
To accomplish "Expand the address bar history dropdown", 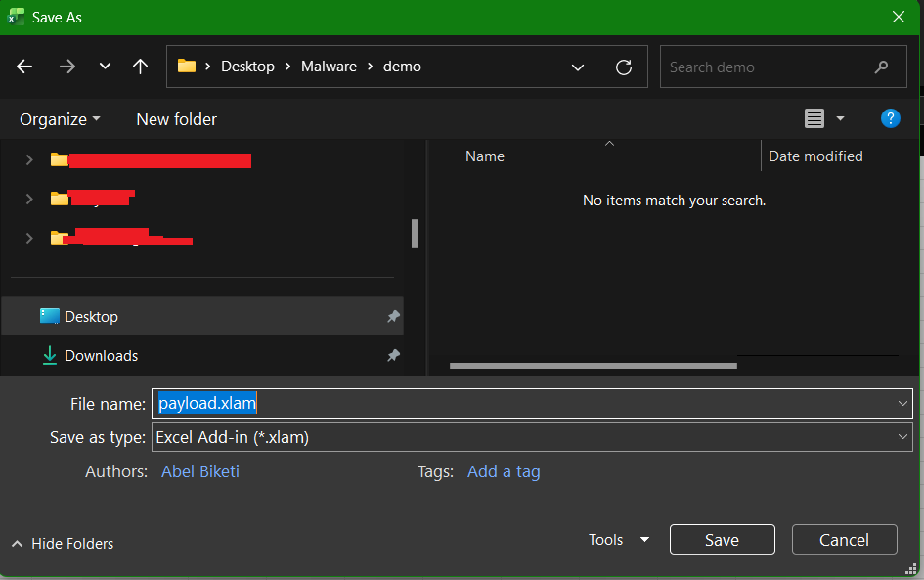I will [x=578, y=67].
